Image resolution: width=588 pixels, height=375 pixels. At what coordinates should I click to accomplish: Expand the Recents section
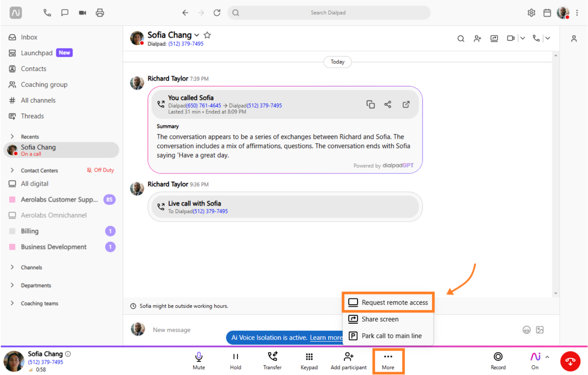tap(12, 136)
